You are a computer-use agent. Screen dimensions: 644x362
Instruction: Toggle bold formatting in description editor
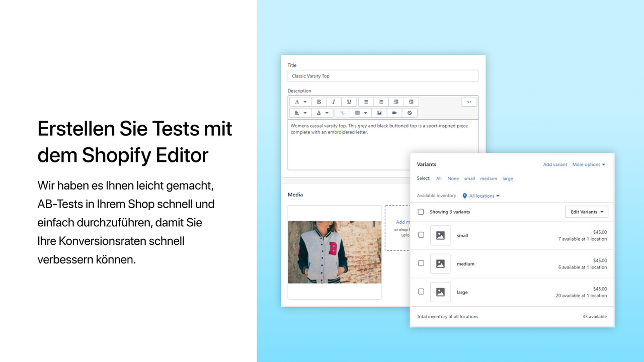[x=319, y=102]
